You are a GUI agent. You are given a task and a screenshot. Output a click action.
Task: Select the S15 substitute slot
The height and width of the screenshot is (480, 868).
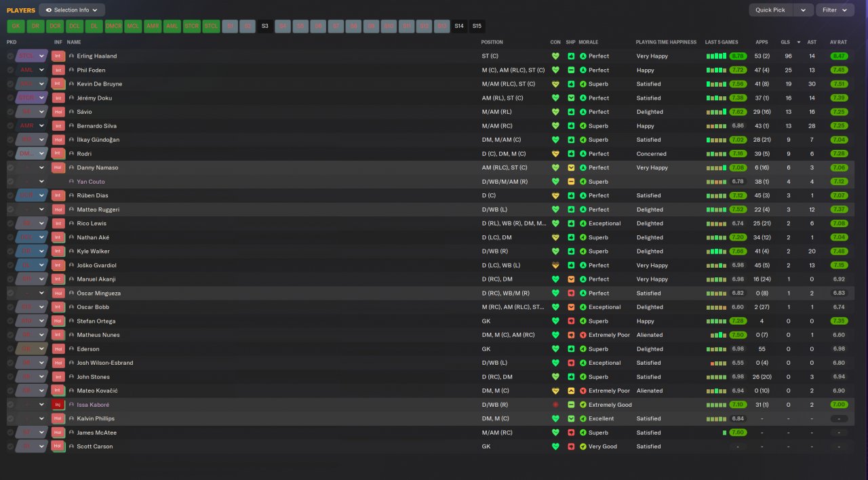(477, 26)
